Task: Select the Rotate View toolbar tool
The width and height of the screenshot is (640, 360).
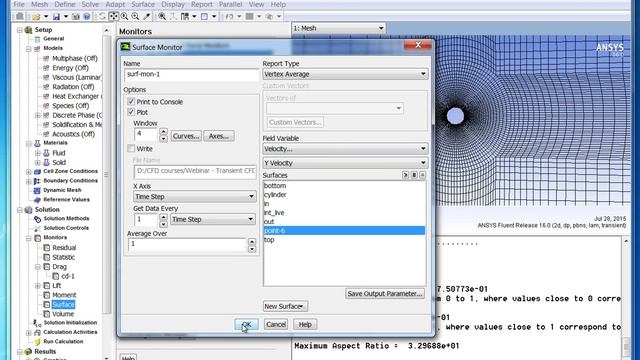Action: click(102, 16)
